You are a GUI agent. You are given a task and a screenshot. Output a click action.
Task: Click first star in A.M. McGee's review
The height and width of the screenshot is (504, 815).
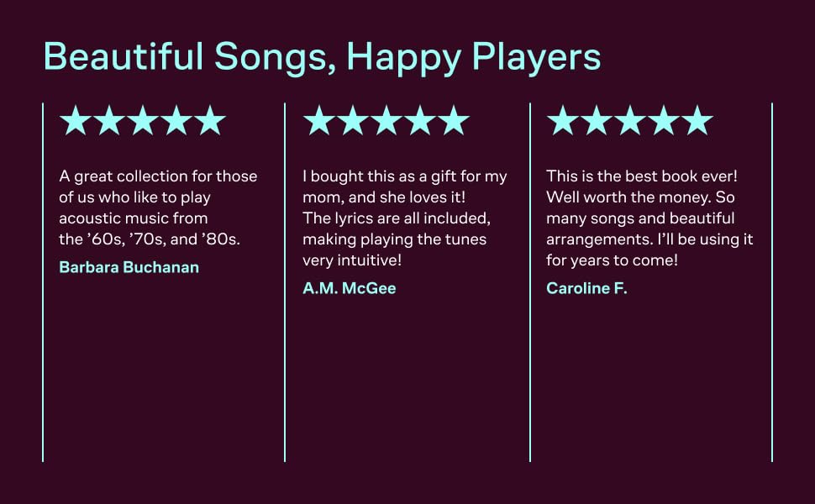319,121
